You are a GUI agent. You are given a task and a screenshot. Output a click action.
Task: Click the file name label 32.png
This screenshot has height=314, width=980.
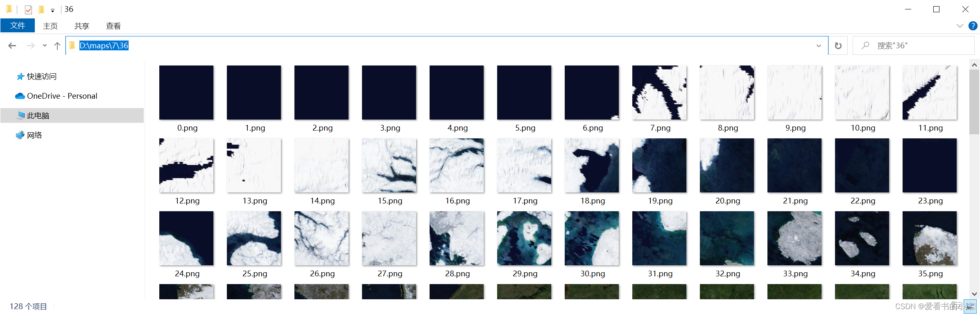728,273
